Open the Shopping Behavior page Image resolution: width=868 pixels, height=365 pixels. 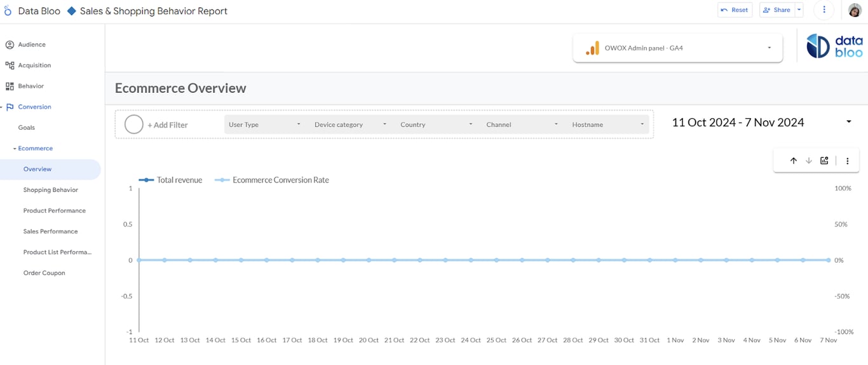click(51, 190)
